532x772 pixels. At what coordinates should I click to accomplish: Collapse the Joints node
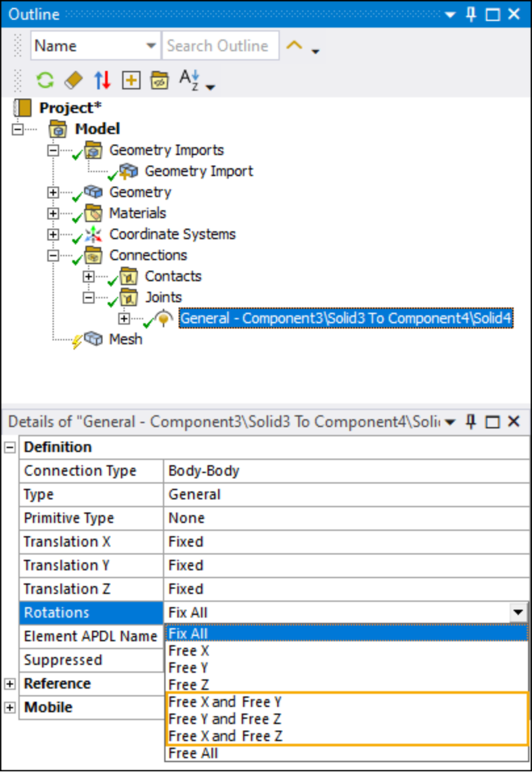pyautogui.click(x=89, y=298)
